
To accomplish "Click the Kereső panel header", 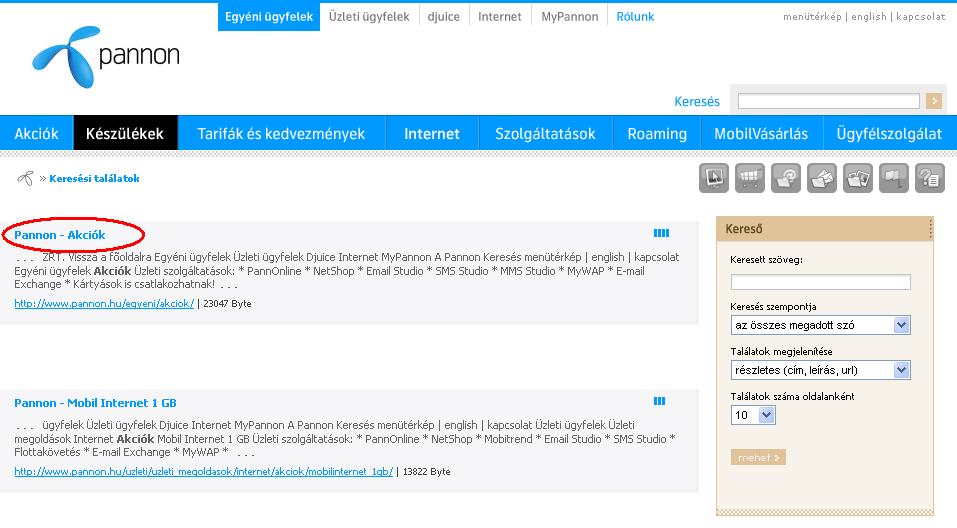I will pos(825,229).
